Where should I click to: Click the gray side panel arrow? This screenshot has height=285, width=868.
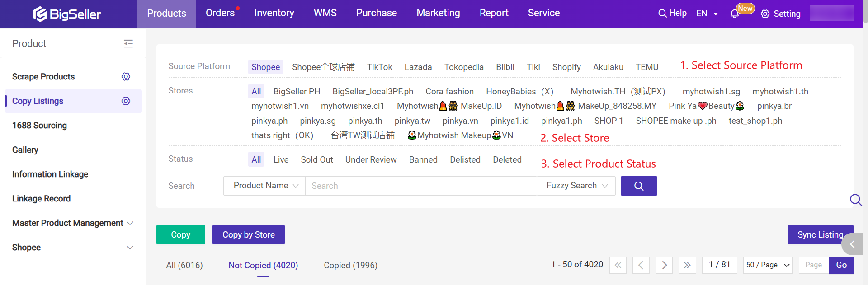click(853, 244)
